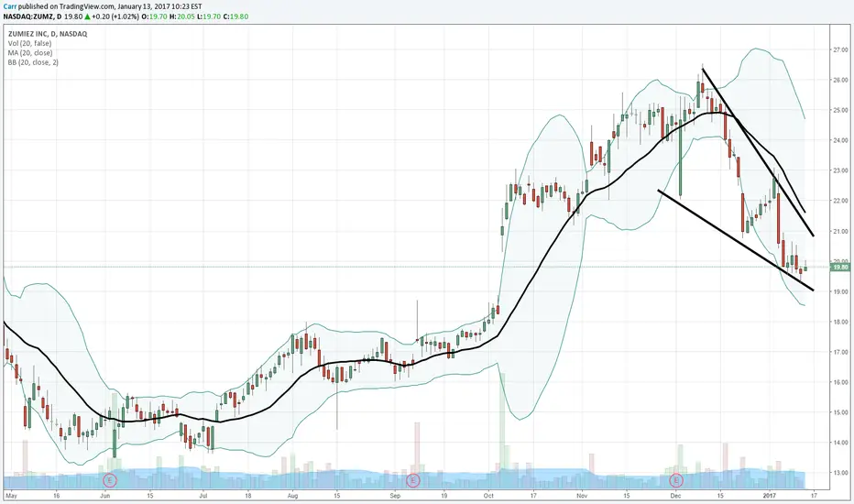
Task: Click the 25.00 price axis label
Action: pyautogui.click(x=840, y=110)
